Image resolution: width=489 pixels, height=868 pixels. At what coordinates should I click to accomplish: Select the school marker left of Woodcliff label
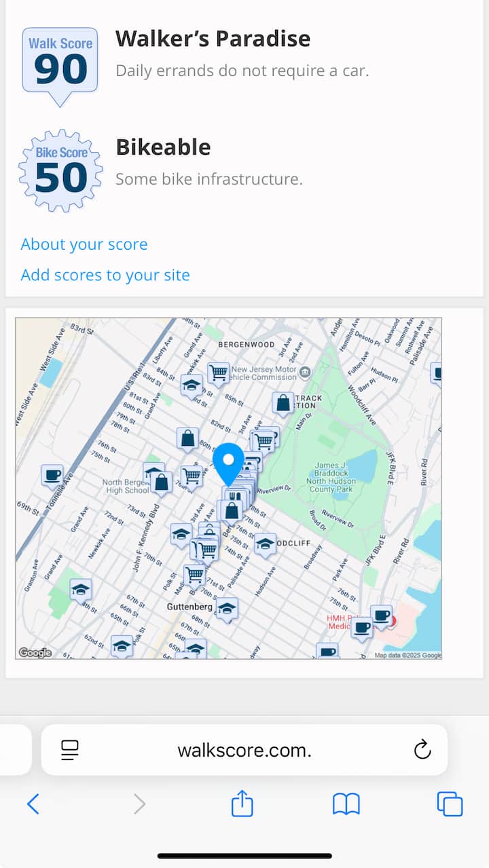tap(265, 543)
